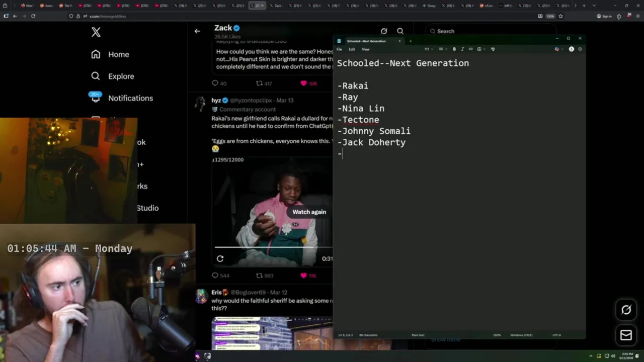Click the back arrow beside Zack's name

(197, 31)
